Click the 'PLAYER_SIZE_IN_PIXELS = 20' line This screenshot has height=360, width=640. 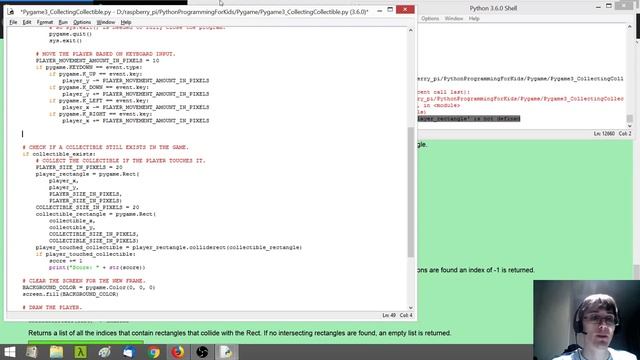click(x=79, y=167)
